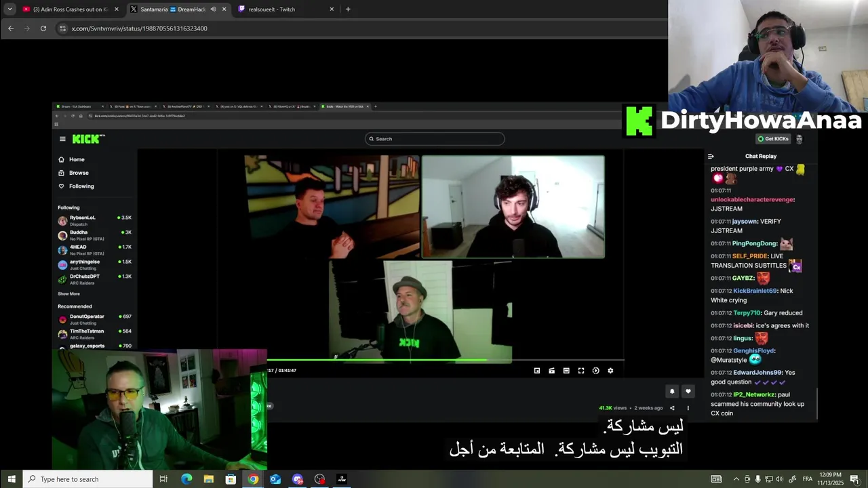868x488 pixels.
Task: Click username unlockablecharacterevenge in chat
Action: (x=753, y=199)
